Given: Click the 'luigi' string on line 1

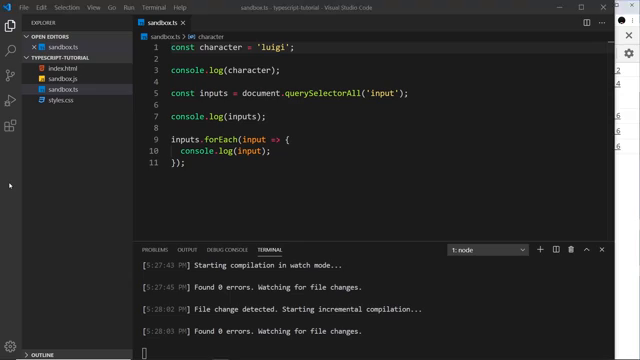Looking at the screenshot, I should [273, 47].
